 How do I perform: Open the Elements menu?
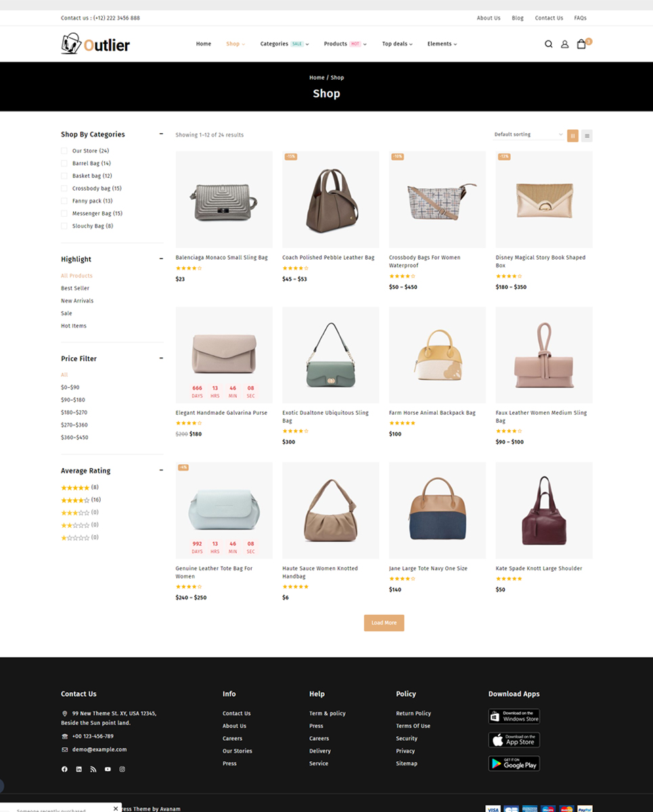click(441, 44)
